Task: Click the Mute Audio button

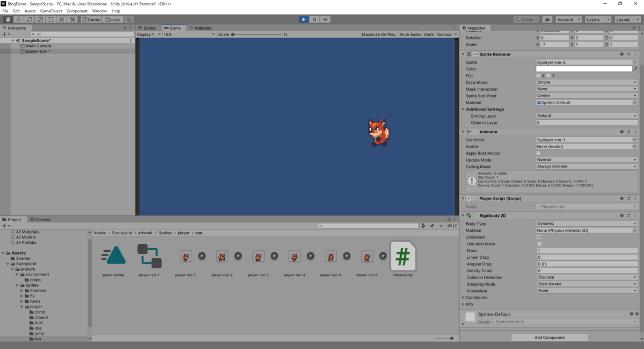Action: click(410, 34)
